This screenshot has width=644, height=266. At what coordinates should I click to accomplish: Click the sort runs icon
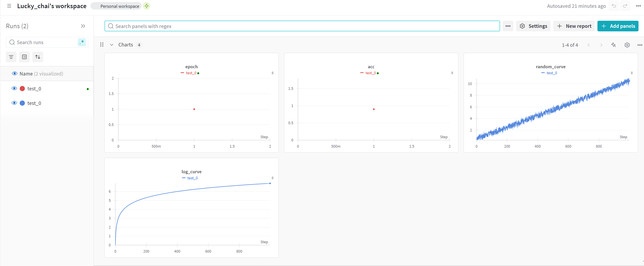[x=38, y=57]
